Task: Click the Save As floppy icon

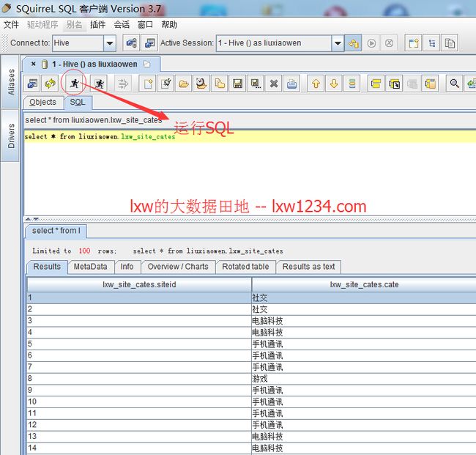Action: 256,84
